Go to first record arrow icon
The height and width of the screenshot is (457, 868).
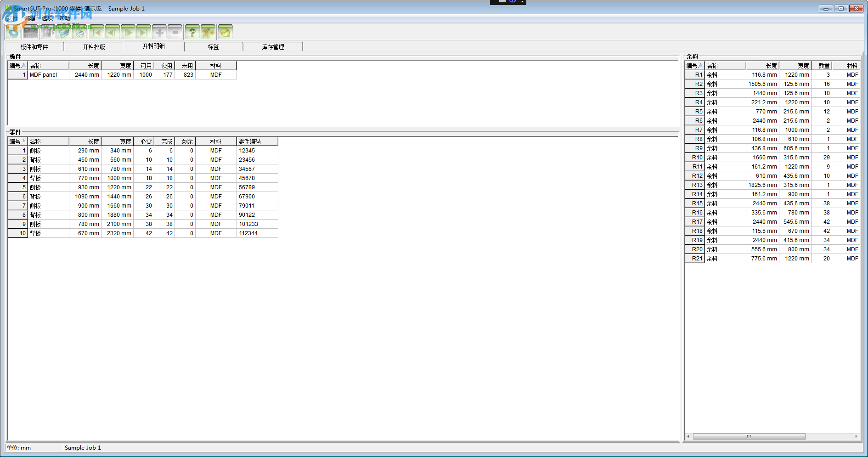96,32
